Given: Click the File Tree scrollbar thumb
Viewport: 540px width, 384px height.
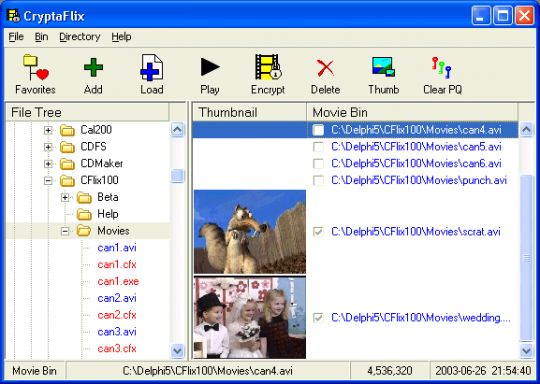Looking at the screenshot, I should pos(178,176).
